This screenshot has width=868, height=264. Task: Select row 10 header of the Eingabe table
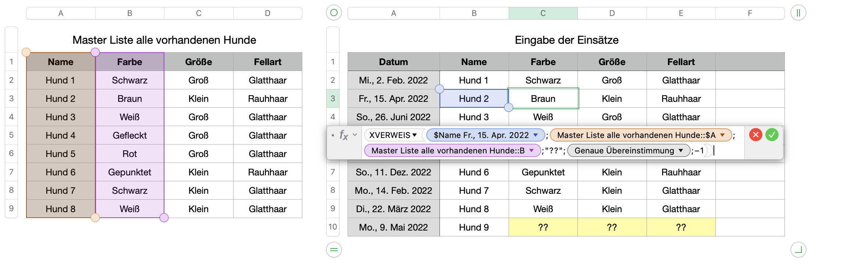click(332, 227)
